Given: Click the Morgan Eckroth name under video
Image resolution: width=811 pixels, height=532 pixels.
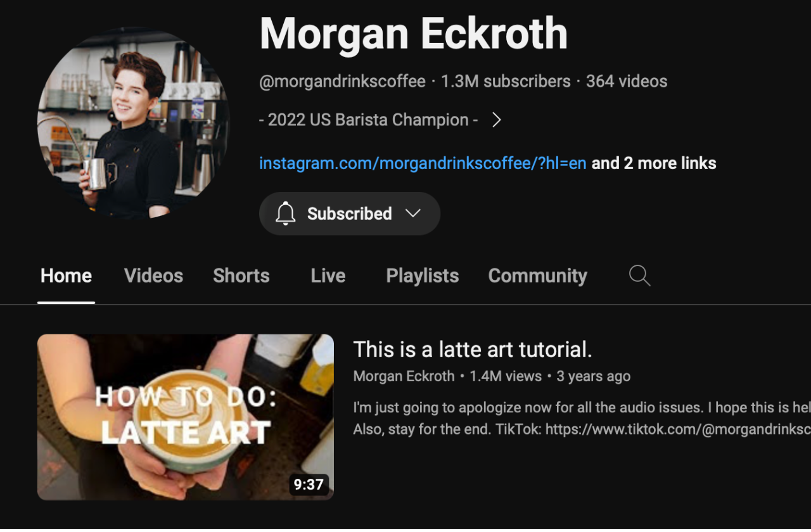Looking at the screenshot, I should pyautogui.click(x=404, y=376).
